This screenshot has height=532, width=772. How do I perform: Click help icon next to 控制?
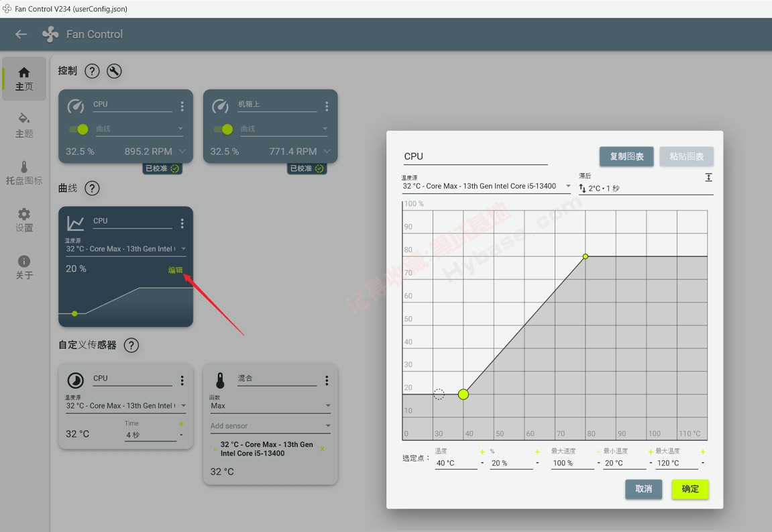[x=93, y=71]
